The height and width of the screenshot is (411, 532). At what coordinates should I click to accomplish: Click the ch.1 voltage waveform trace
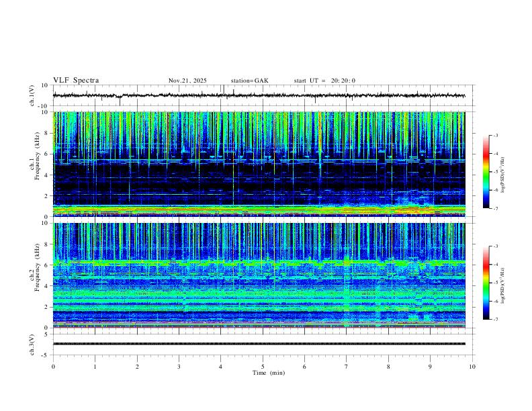coord(259,95)
